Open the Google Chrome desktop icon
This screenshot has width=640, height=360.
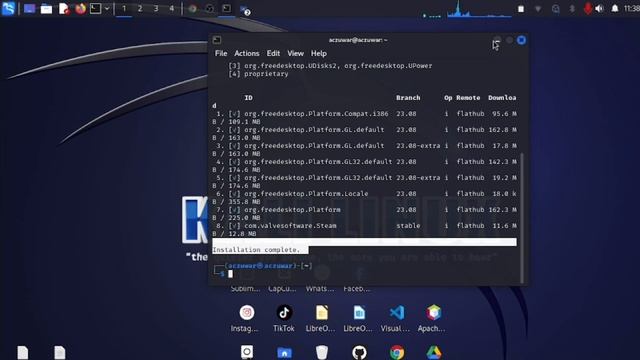tap(397, 352)
